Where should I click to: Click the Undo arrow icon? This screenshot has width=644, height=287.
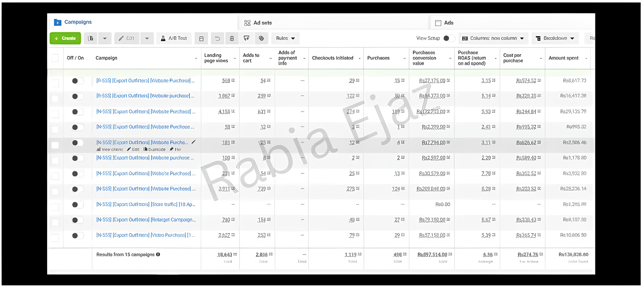point(217,38)
